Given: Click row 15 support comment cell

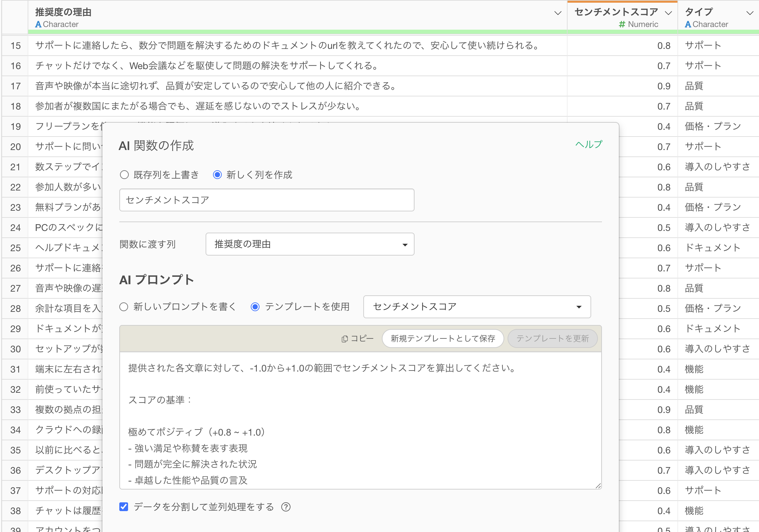Looking at the screenshot, I should click(297, 46).
